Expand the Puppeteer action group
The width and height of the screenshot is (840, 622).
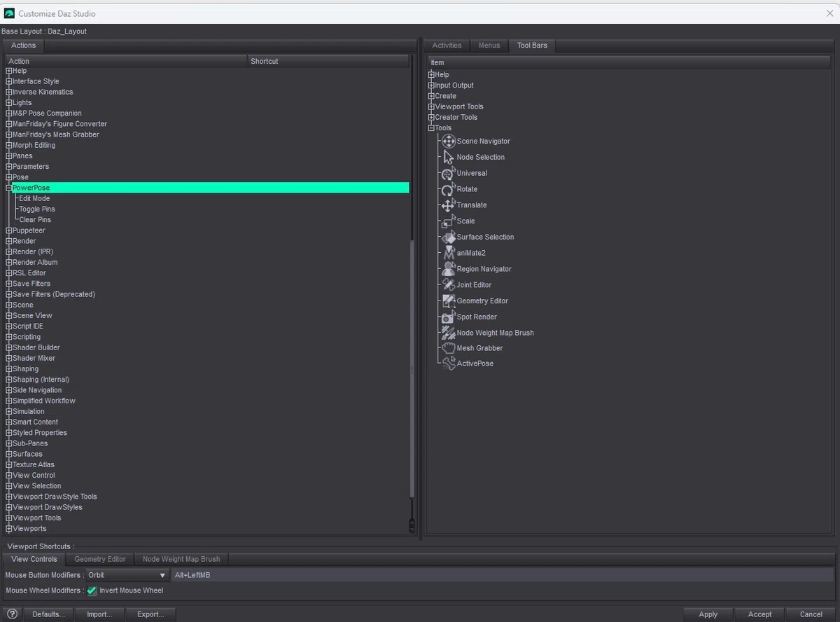coord(9,230)
